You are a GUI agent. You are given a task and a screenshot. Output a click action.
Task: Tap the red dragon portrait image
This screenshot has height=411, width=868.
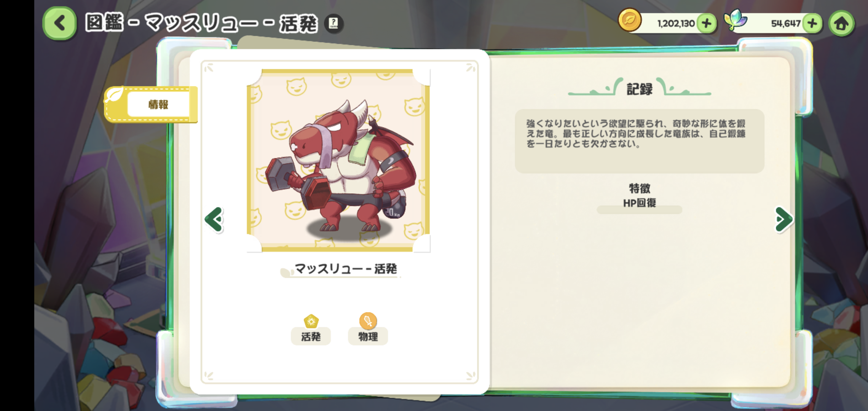coord(338,160)
